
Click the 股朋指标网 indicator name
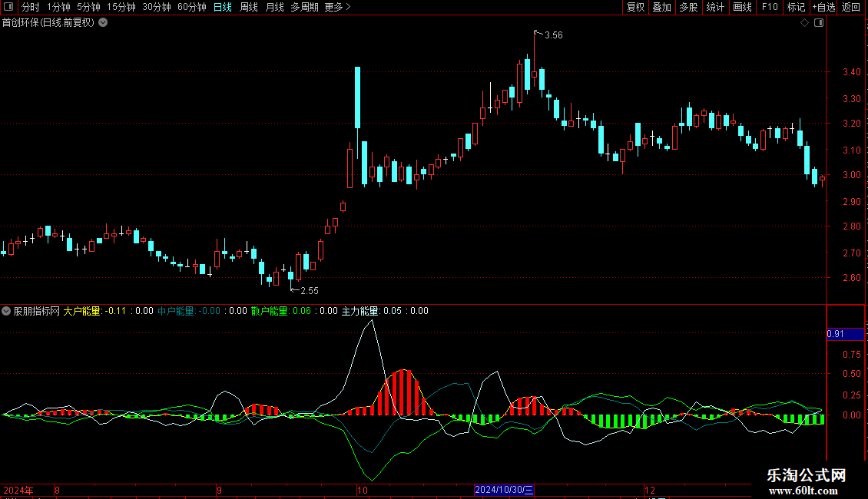tap(37, 311)
